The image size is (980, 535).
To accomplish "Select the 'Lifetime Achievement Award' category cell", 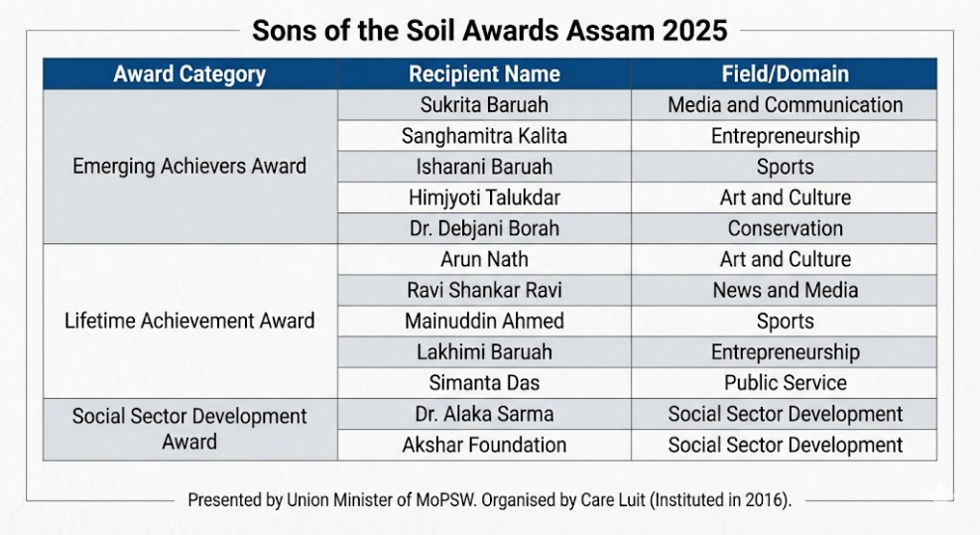I will coord(189,321).
